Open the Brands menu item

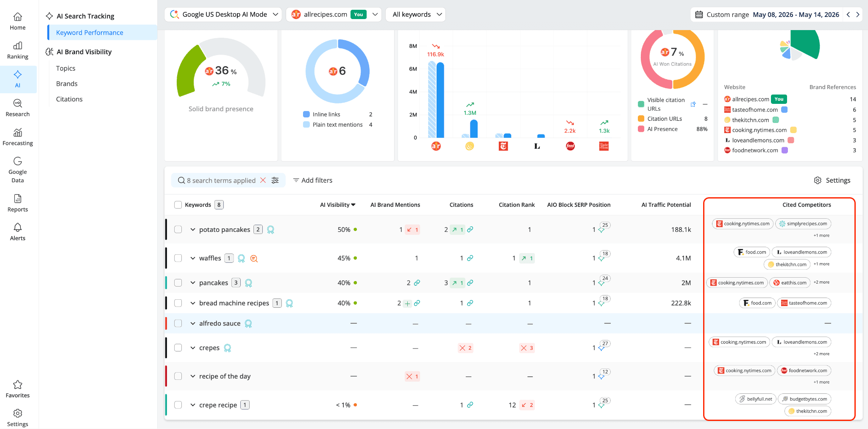pos(67,84)
